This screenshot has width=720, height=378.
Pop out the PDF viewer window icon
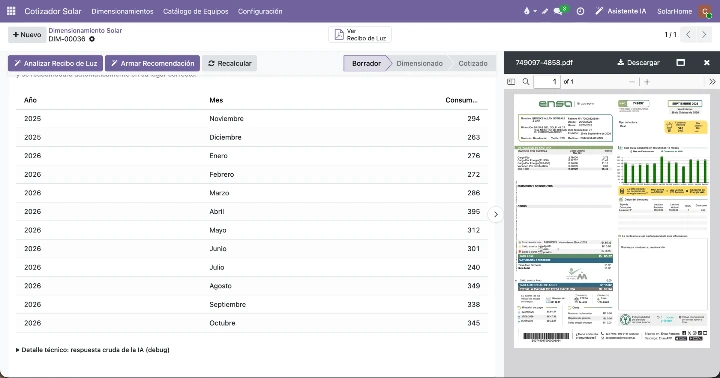click(681, 62)
